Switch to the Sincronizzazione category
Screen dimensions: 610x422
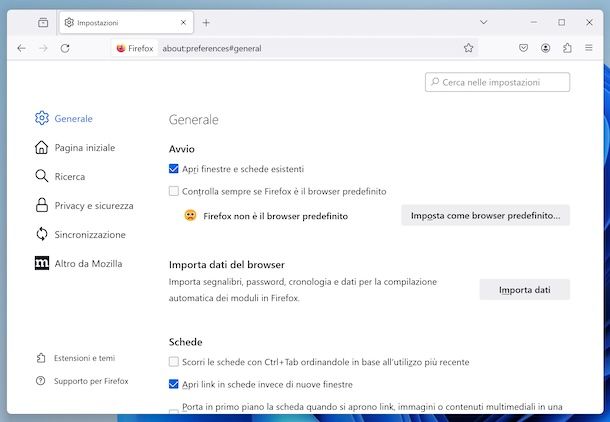point(80,235)
